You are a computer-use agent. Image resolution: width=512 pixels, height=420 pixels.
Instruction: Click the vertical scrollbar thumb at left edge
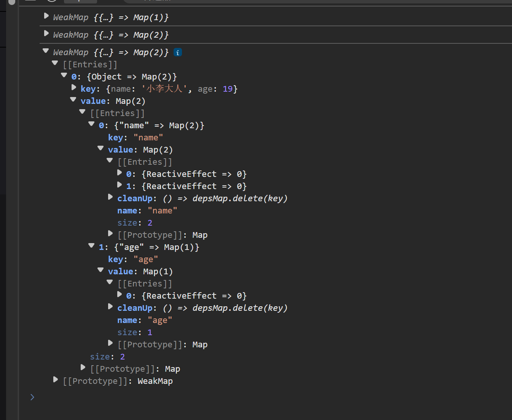tap(12, 2)
